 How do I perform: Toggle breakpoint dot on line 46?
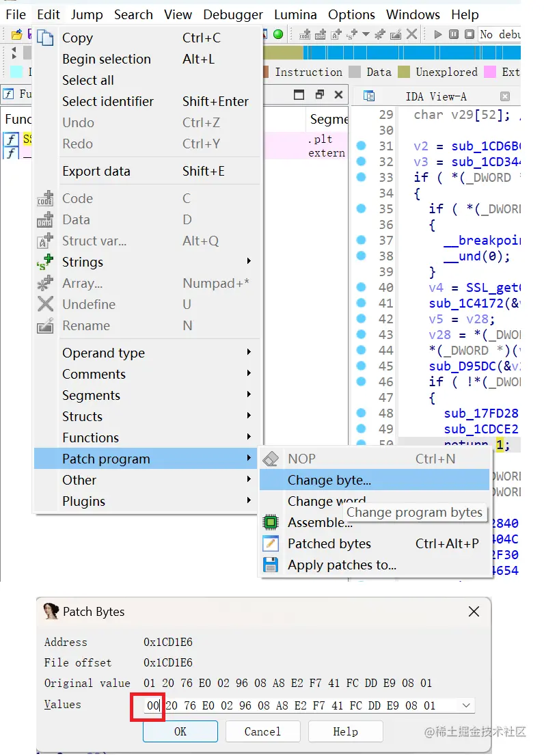[361, 381]
